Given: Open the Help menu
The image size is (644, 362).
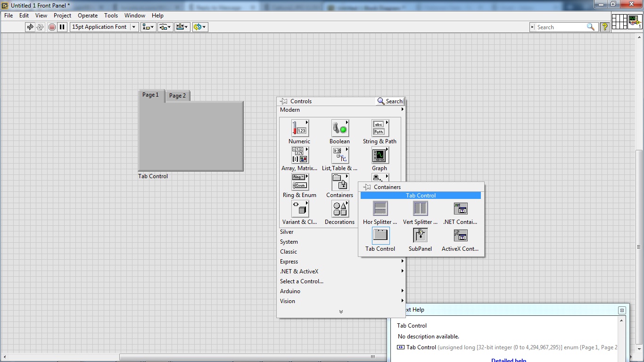Looking at the screenshot, I should (157, 16).
